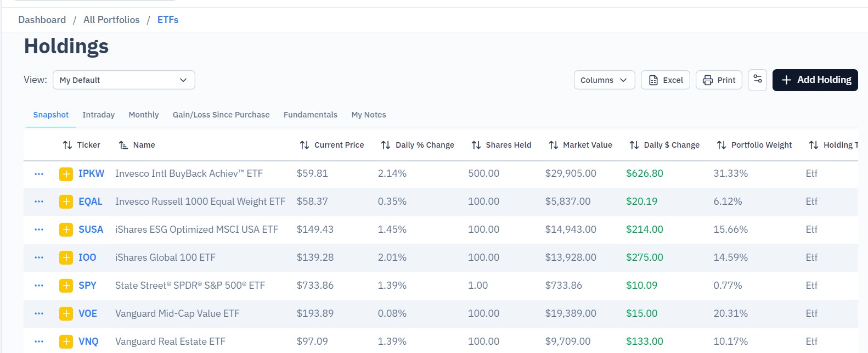Image resolution: width=868 pixels, height=353 pixels.
Task: Click the Add Holding button
Action: pos(815,80)
